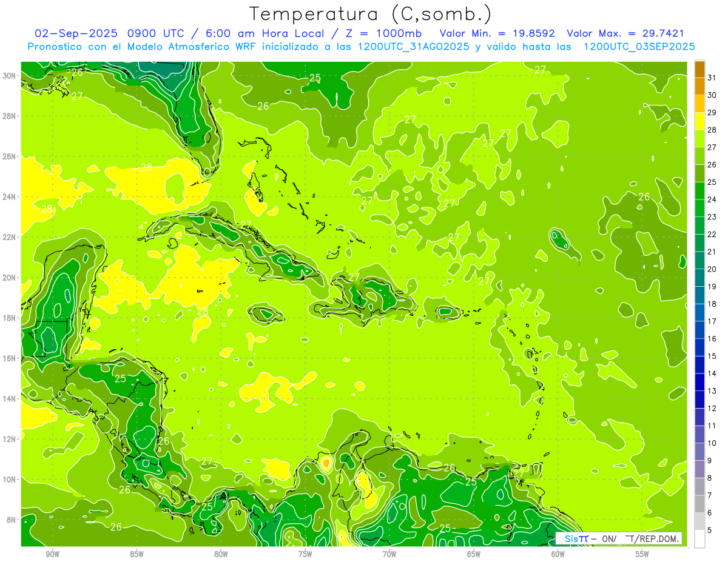Click the "60W" longitude axis label
Viewport: 728px width, 562px height.
(558, 554)
